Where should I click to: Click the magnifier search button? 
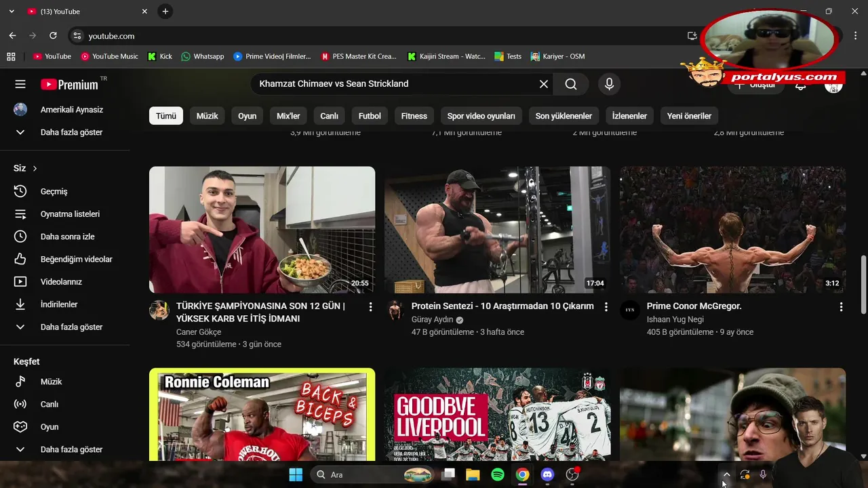click(x=571, y=84)
